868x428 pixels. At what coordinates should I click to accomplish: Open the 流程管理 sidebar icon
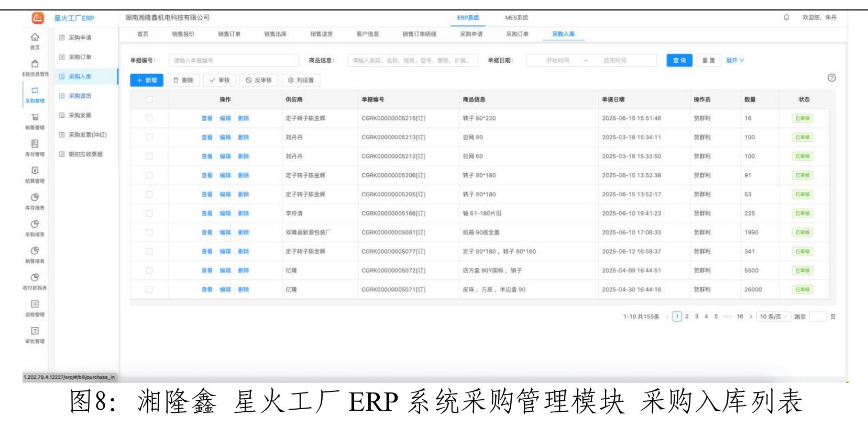point(35,304)
